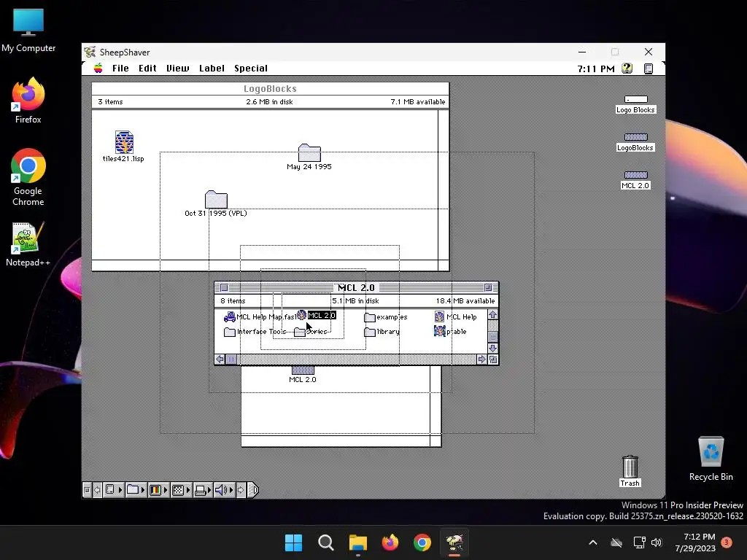This screenshot has width=747, height=560.
Task: Open the Label menu
Action: [x=212, y=68]
